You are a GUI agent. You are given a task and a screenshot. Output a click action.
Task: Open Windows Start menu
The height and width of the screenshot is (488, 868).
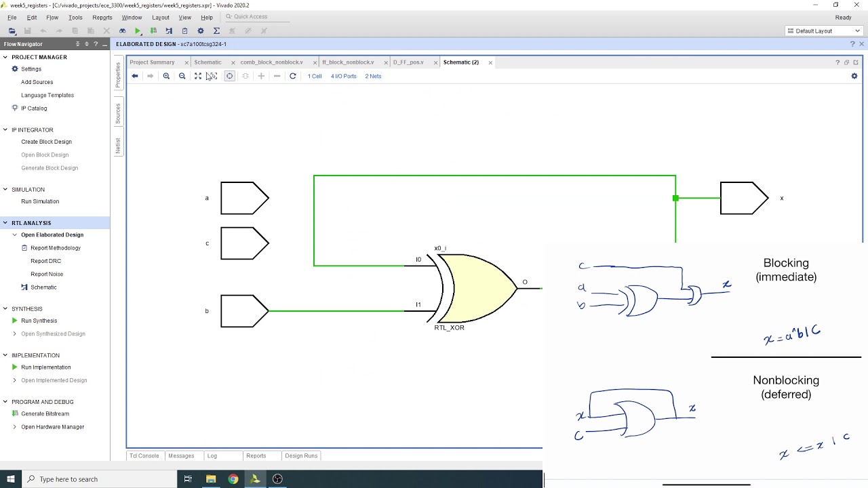click(x=11, y=479)
